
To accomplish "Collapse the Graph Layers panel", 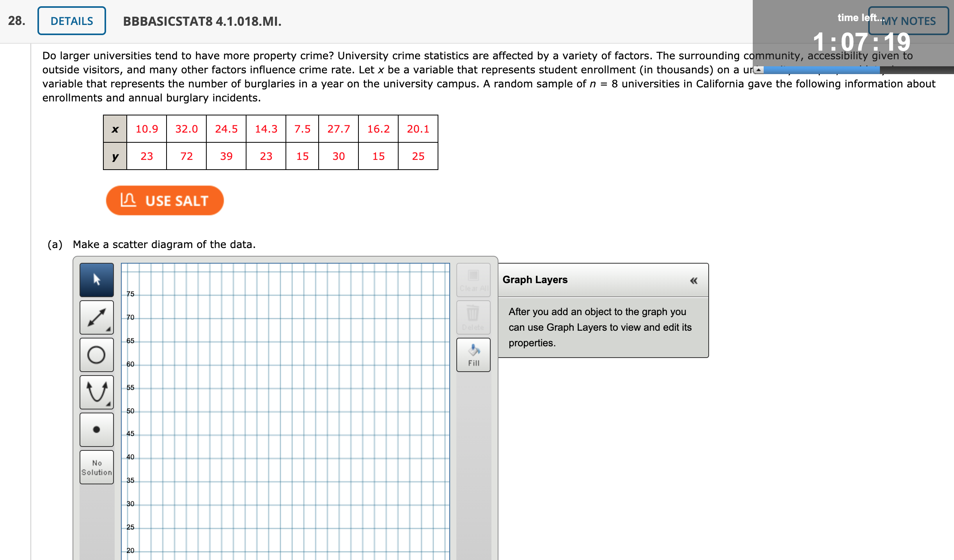I will [693, 280].
